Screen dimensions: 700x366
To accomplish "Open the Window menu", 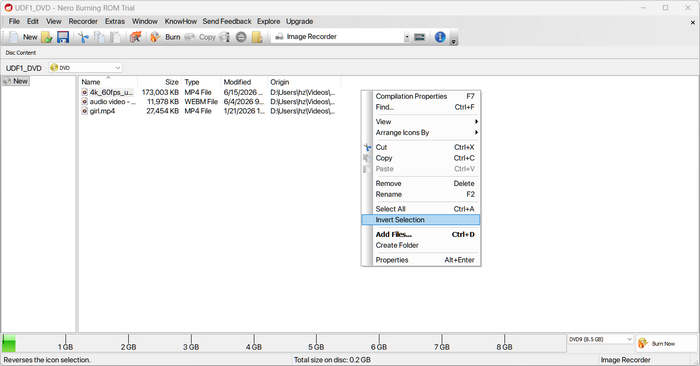I will tap(145, 21).
